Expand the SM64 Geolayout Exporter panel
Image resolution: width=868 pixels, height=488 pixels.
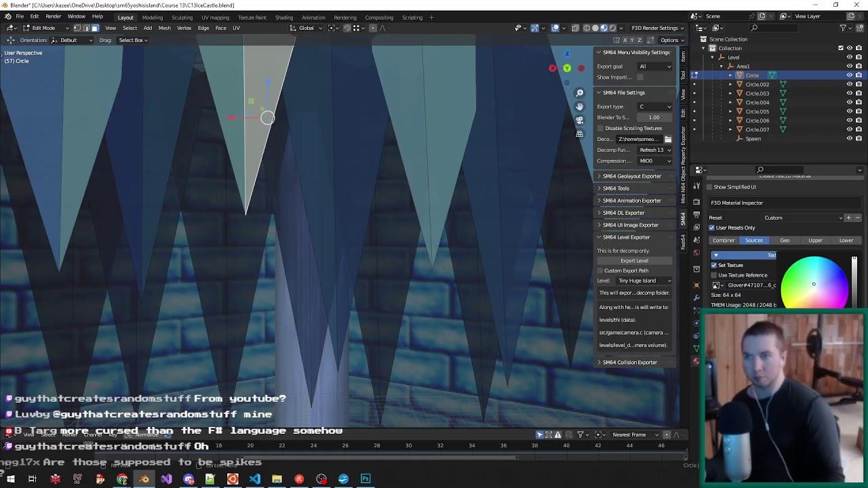(635, 176)
